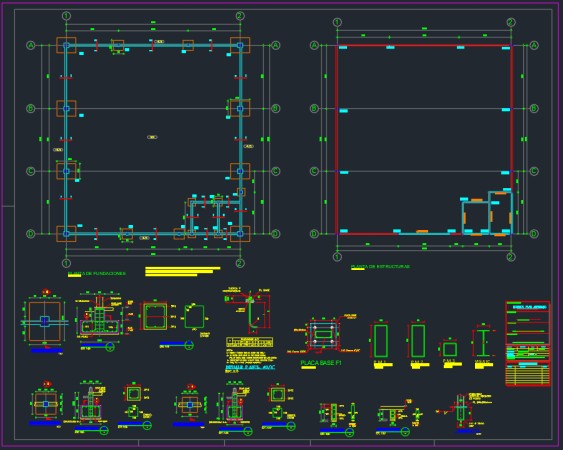This screenshot has width=563, height=450.
Task: Select the cyan DETALLE P. ANCL. heading
Action: coord(250,367)
